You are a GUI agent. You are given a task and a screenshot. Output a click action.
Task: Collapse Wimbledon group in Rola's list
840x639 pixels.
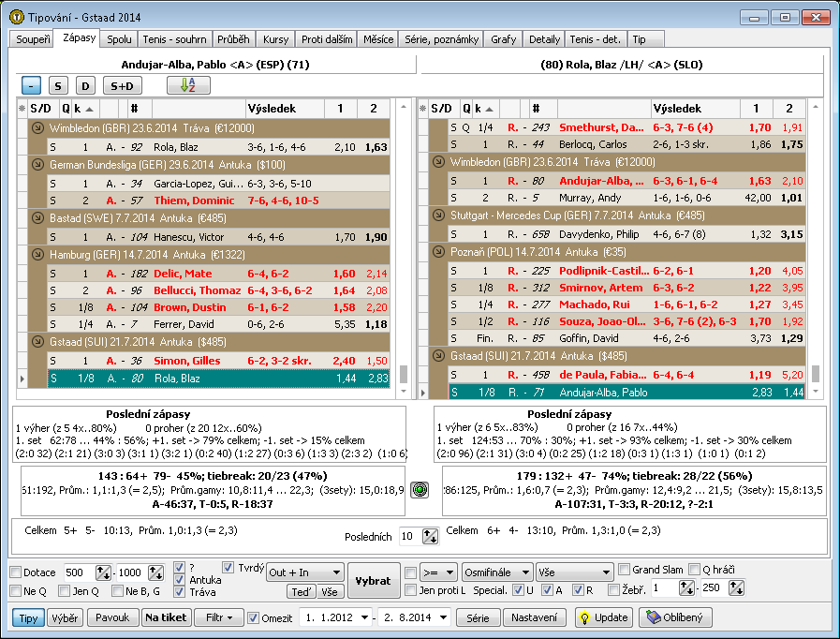click(x=438, y=162)
